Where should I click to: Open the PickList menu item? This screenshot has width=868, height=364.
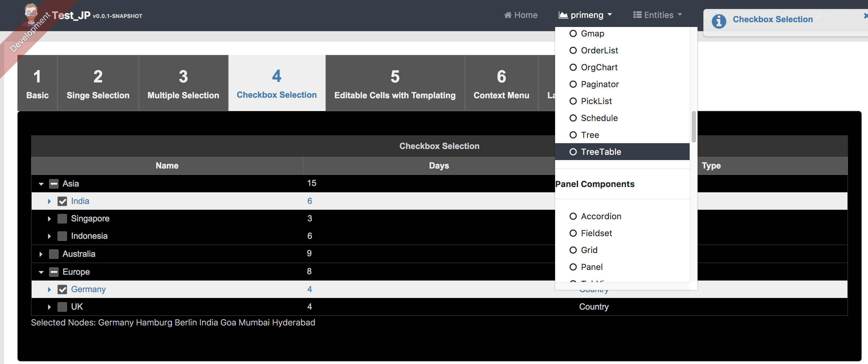[x=596, y=101]
